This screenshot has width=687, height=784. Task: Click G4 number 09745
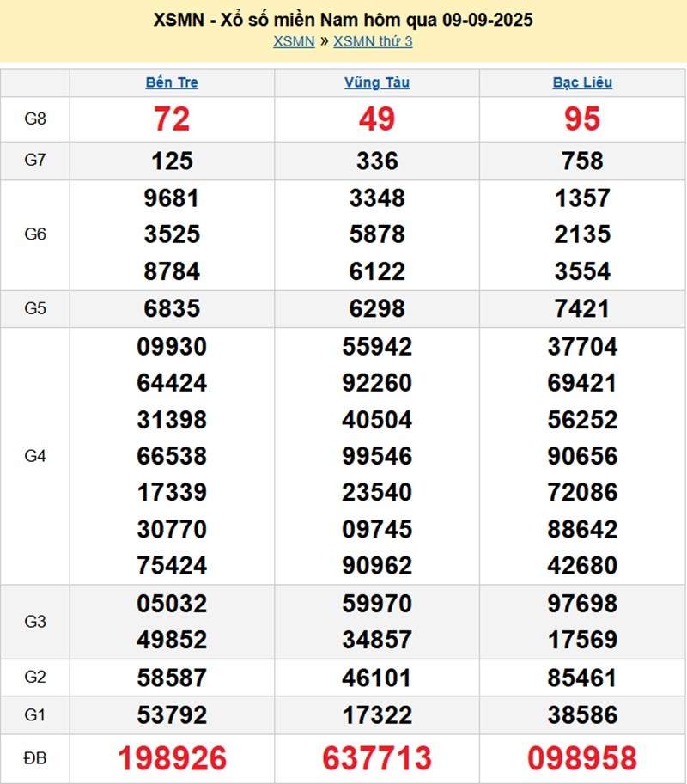click(x=377, y=529)
